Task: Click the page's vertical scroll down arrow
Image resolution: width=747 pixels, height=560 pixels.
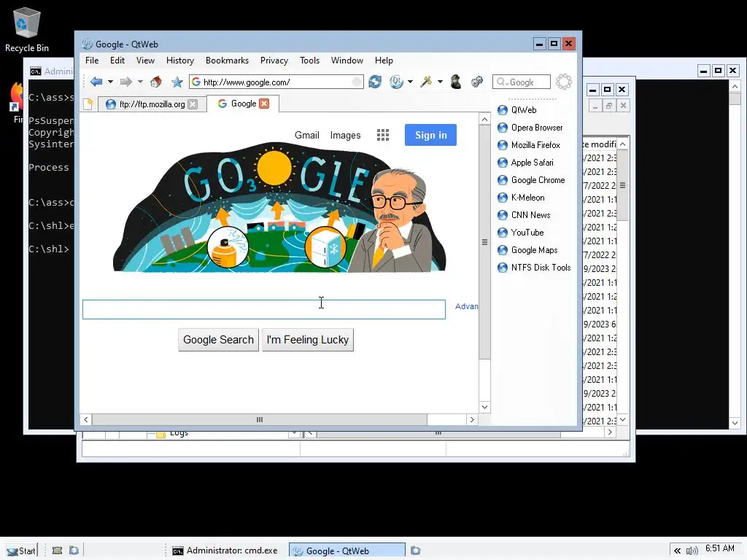Action: point(484,407)
